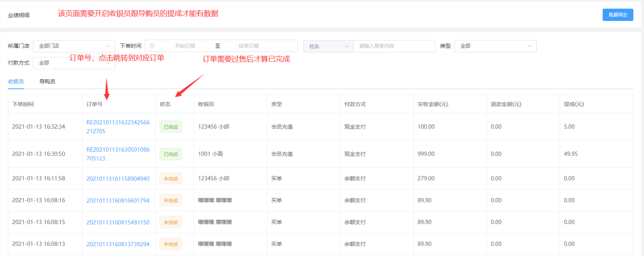The image size is (644, 256).
Task: Open order RE202101131632342566212705
Action: pos(118,127)
